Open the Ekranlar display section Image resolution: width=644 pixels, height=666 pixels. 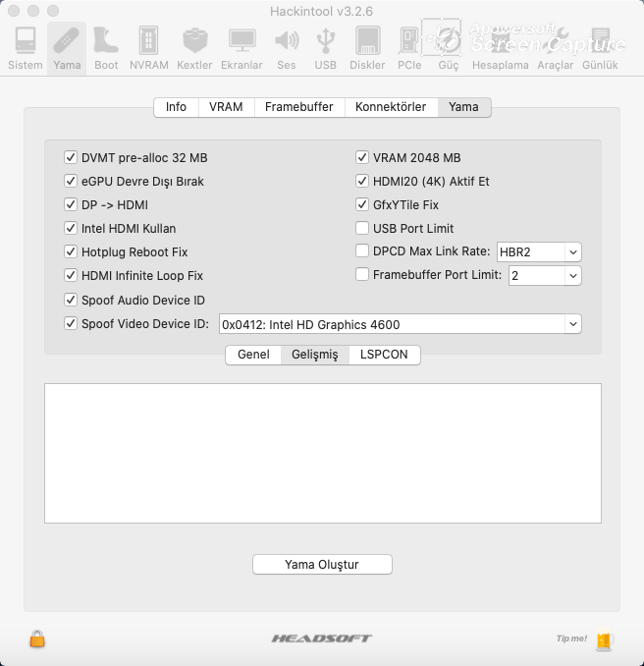[x=241, y=48]
